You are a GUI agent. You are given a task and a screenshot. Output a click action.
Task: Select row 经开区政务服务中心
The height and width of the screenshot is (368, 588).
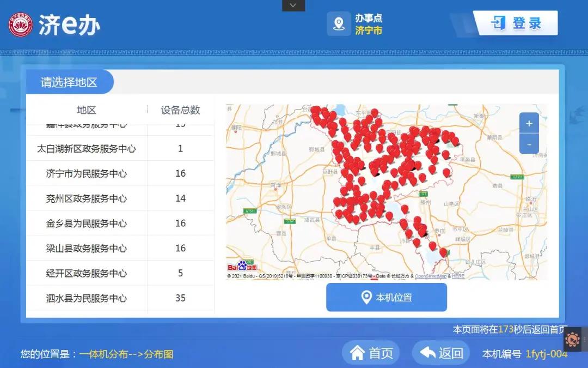click(120, 273)
